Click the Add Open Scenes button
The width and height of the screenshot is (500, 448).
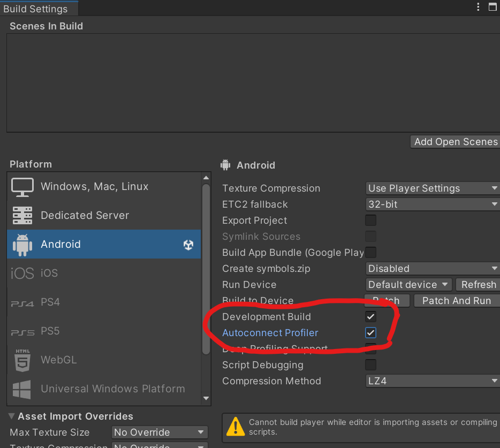point(456,142)
